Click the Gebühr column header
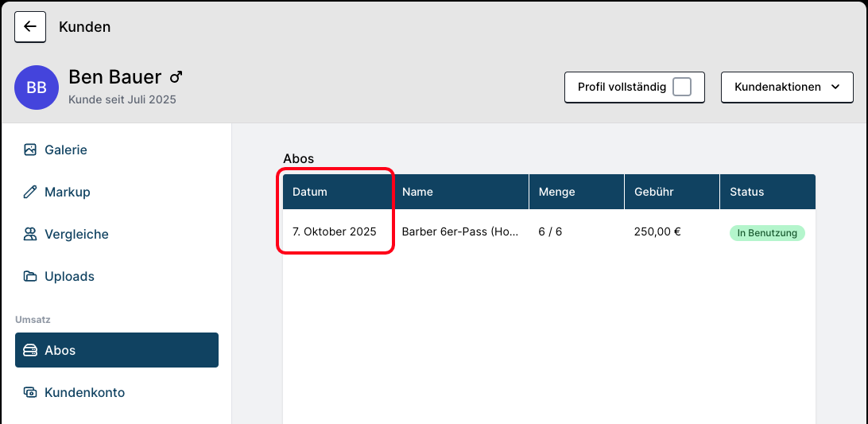This screenshot has height=424, width=868. [x=653, y=192]
